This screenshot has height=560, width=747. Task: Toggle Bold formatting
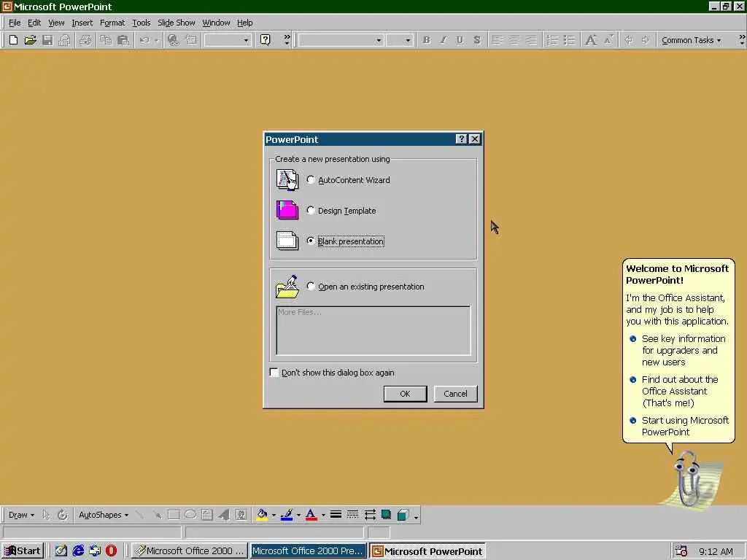tap(426, 40)
